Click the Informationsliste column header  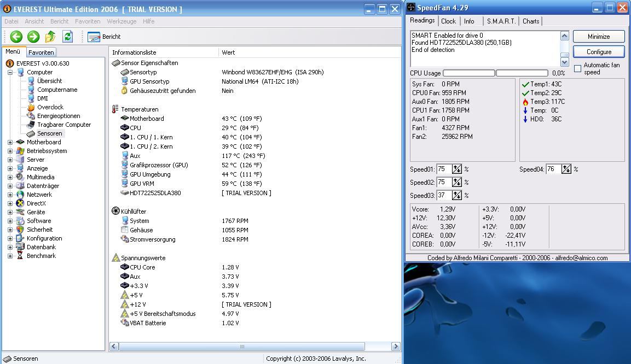tap(164, 52)
